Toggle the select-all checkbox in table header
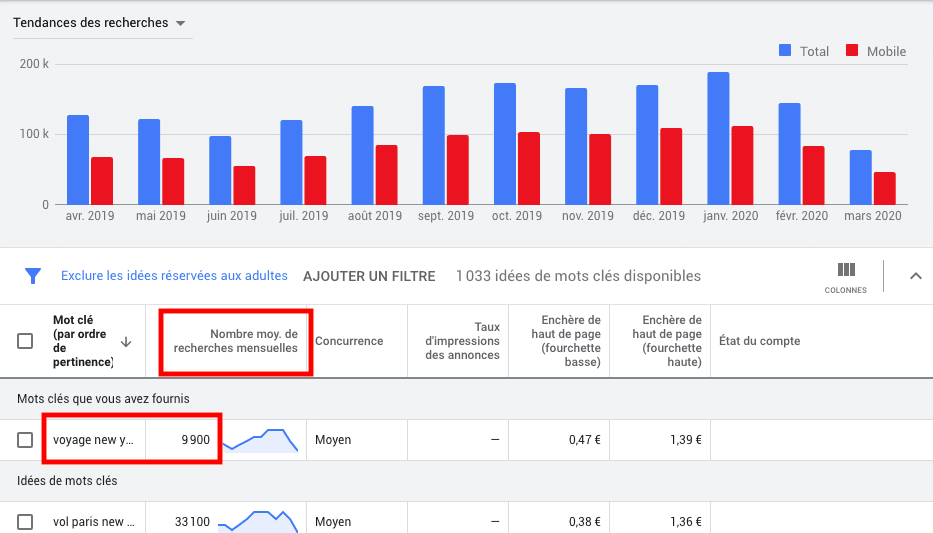The width and height of the screenshot is (933, 533). (x=26, y=341)
